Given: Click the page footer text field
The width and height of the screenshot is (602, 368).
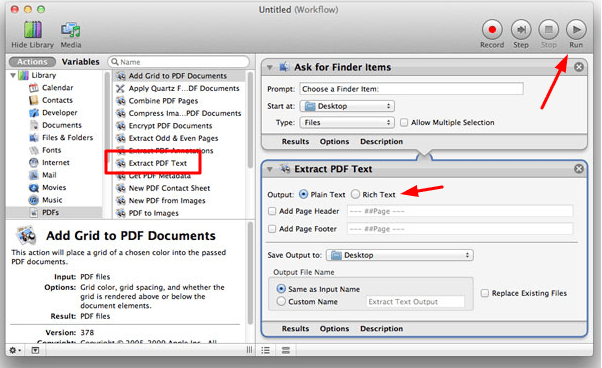Looking at the screenshot, I should pyautogui.click(x=460, y=229).
